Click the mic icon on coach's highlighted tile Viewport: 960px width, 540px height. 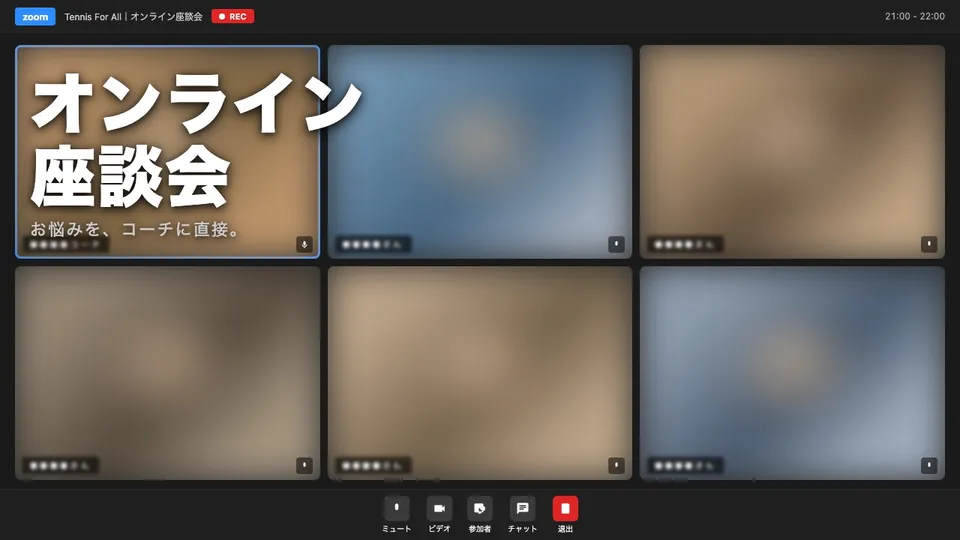[304, 244]
